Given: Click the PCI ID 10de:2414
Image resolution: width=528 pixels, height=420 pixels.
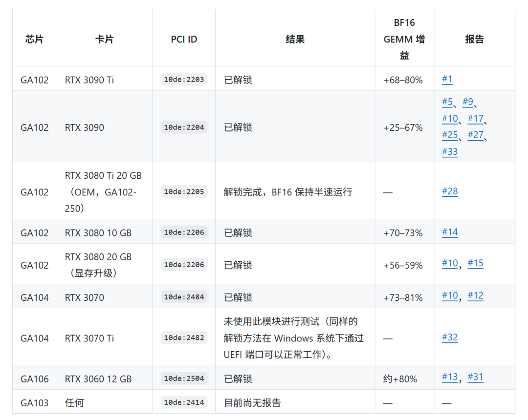Looking at the screenshot, I should (x=184, y=402).
